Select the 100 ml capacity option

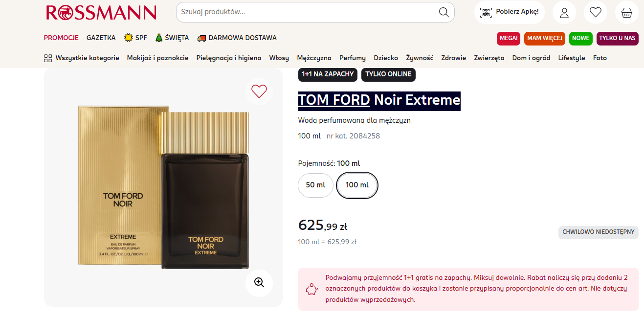click(357, 185)
